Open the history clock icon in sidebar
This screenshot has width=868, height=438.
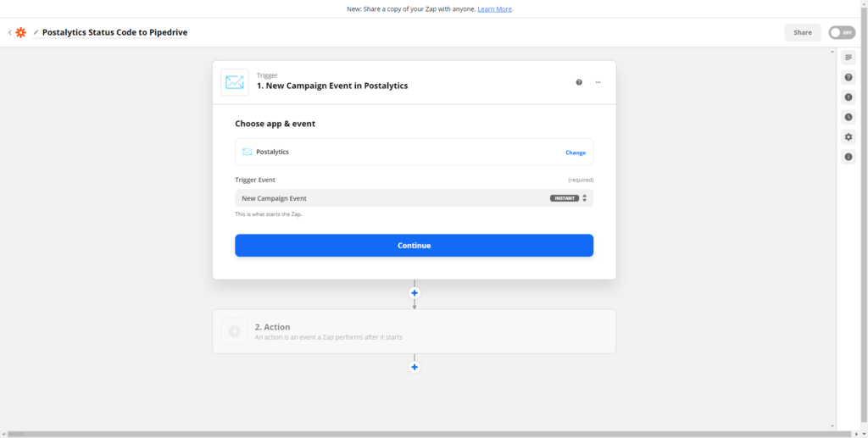coord(848,117)
